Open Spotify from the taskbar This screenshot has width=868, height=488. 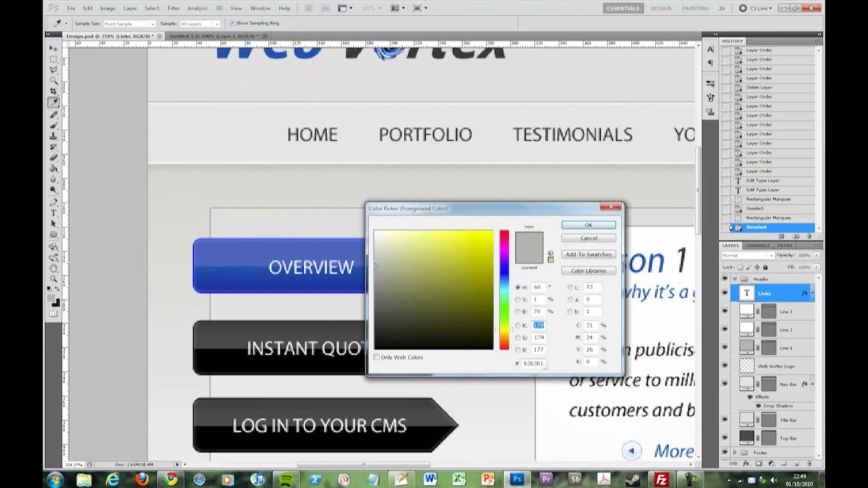pyautogui.click(x=286, y=480)
